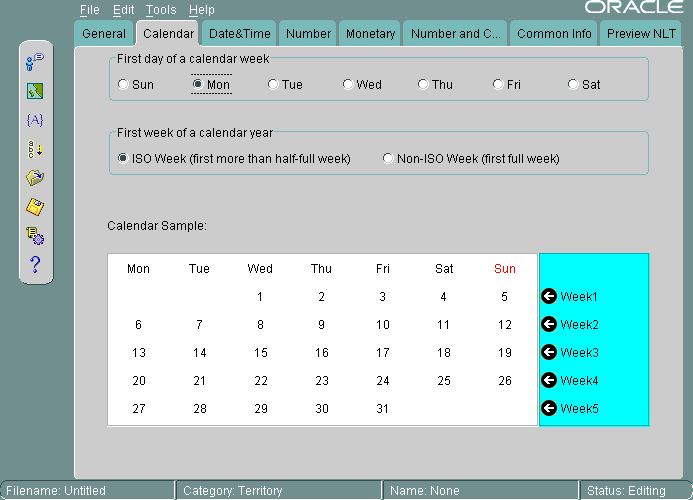
Task: Click the Week1 arrow icon
Action: point(548,296)
